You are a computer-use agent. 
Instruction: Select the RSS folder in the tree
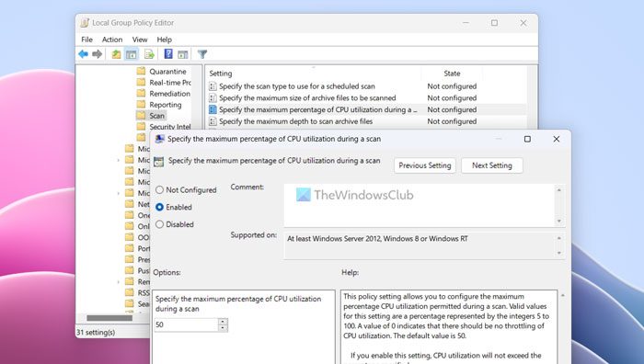[138, 292]
